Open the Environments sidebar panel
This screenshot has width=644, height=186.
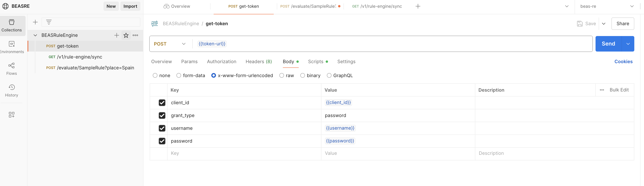(12, 47)
